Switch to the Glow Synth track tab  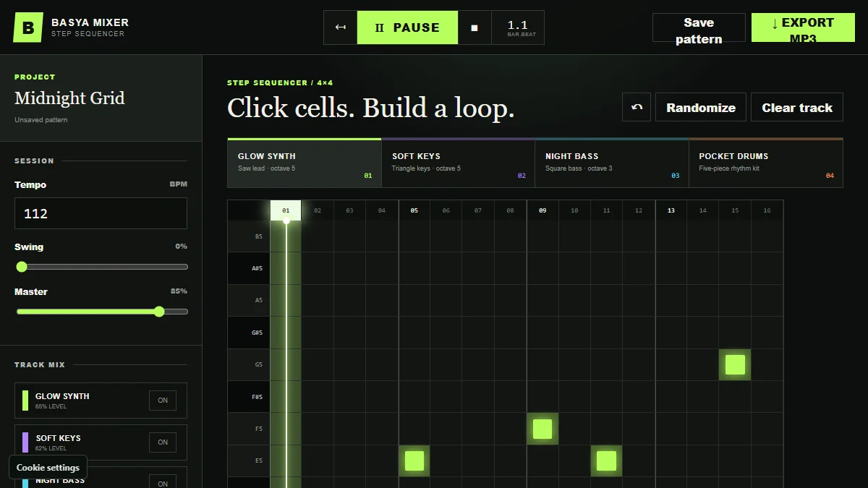pos(305,163)
